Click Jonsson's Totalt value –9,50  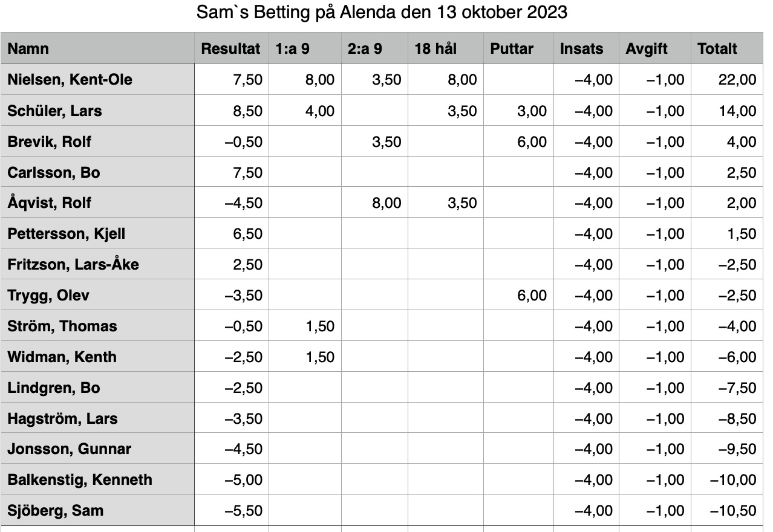727,449
